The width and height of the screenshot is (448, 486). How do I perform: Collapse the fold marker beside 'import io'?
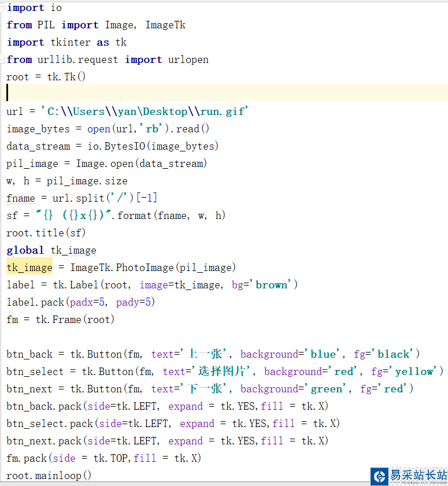click(2, 8)
